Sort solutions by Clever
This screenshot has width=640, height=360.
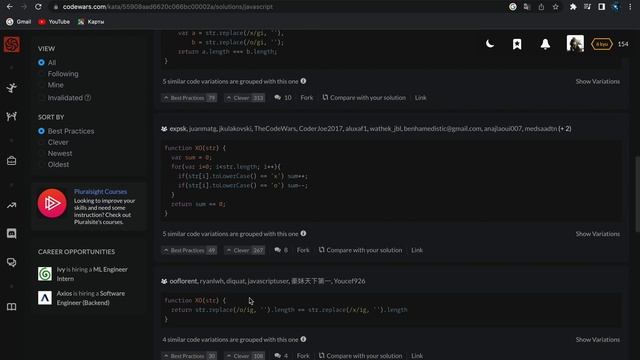(58, 142)
